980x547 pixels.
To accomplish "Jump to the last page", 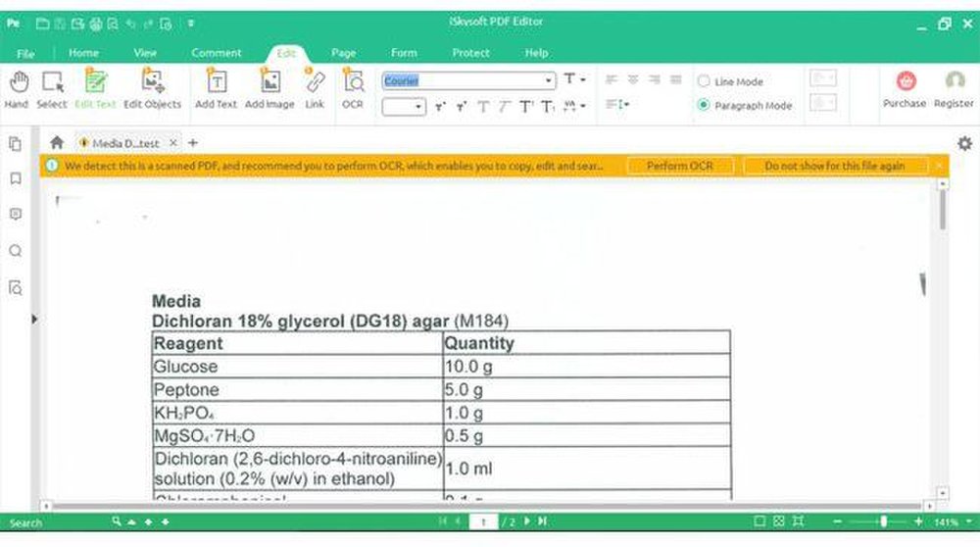I will click(x=543, y=521).
